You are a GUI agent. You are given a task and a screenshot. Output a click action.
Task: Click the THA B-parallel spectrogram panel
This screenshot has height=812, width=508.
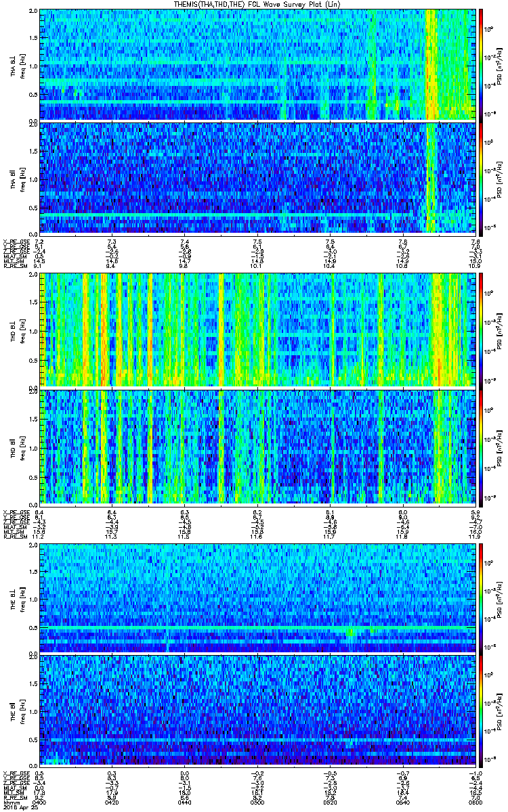[257, 178]
